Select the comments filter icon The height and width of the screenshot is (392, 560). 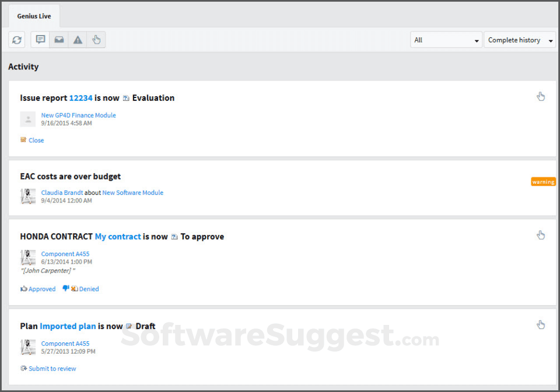point(40,40)
